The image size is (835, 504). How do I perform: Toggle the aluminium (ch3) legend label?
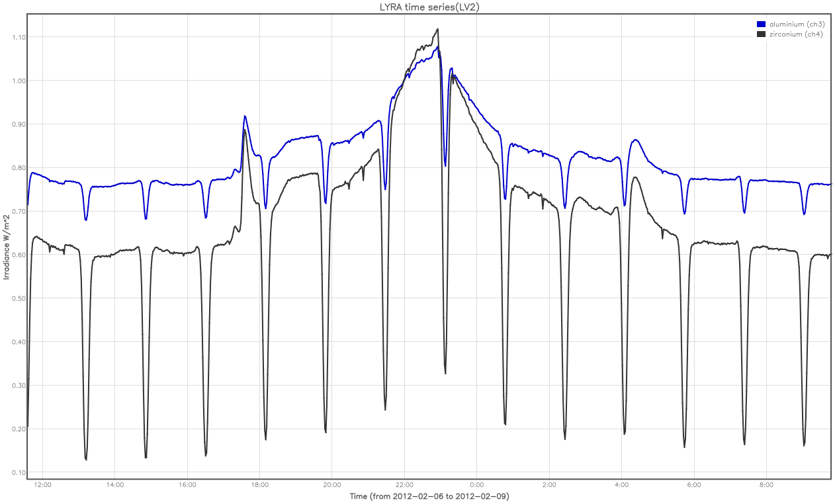click(x=791, y=24)
